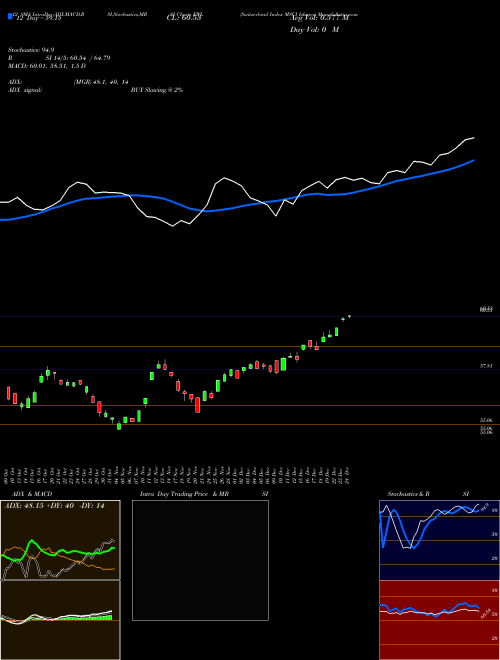
Task: Click the 'MACD: 60.01, 58.51' readout line
Action: 47,66
